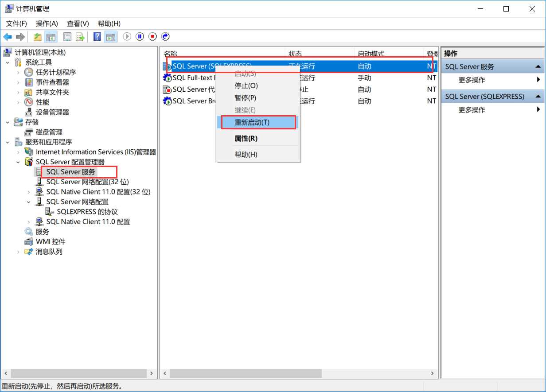546x392 pixels.
Task: Click the 事件查看器 tree icon
Action: tap(29, 82)
